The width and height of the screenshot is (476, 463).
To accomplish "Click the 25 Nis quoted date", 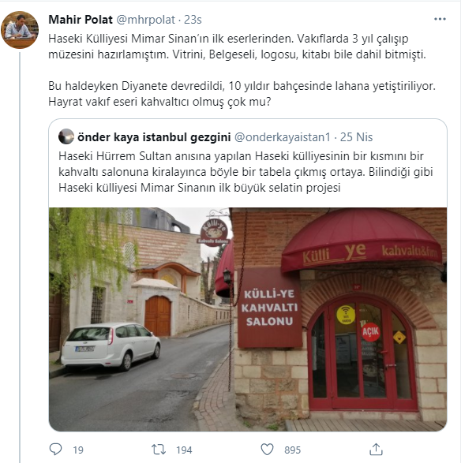I will (x=356, y=137).
